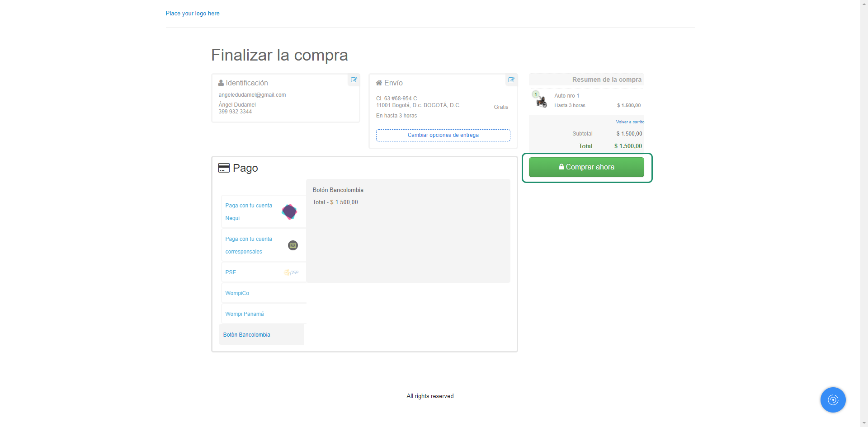Screen dimensions: 868x427
Task: Edit the Identificación section via pencil icon
Action: [354, 80]
